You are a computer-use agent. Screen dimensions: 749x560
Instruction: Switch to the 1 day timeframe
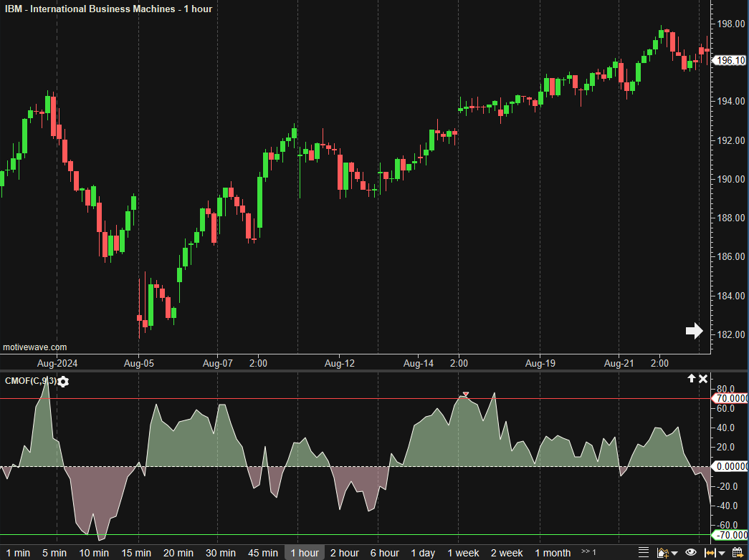tap(423, 553)
